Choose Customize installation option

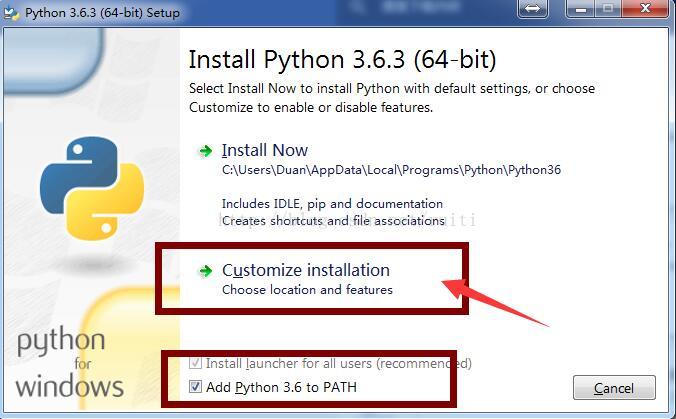point(306,270)
